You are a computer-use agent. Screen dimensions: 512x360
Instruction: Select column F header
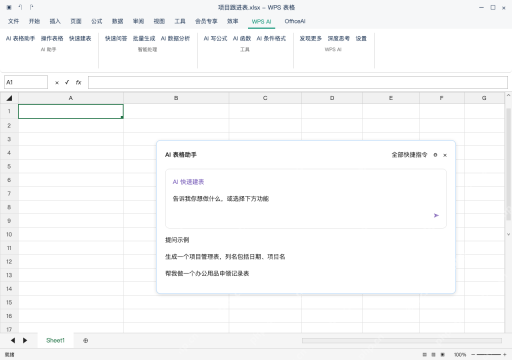pos(442,98)
